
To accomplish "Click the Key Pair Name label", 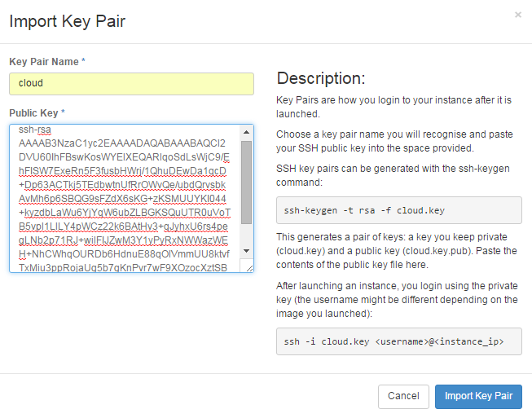I will [x=46, y=62].
